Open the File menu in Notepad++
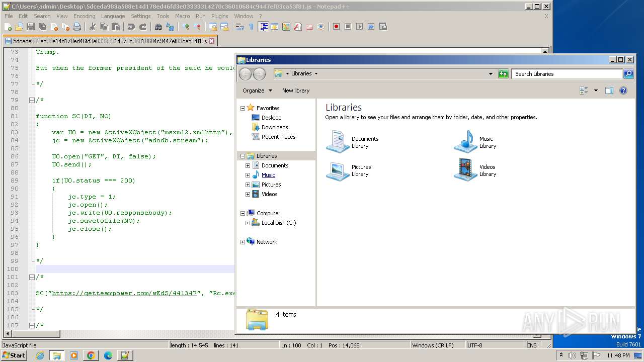644x362 pixels. (x=9, y=16)
